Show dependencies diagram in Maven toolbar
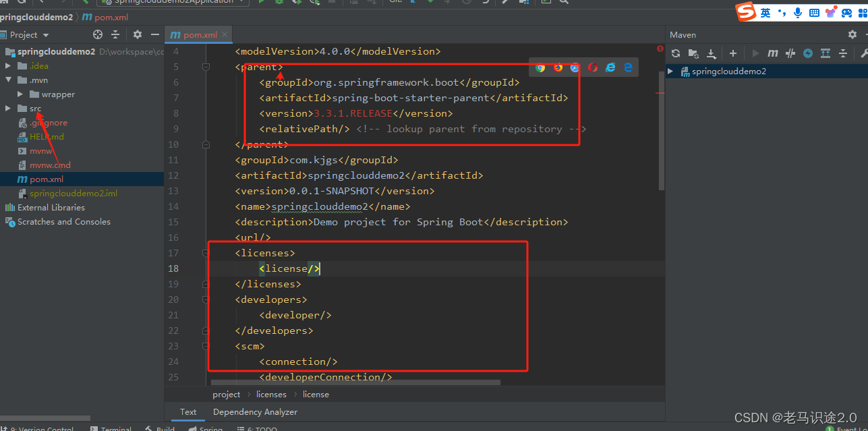 pos(825,53)
